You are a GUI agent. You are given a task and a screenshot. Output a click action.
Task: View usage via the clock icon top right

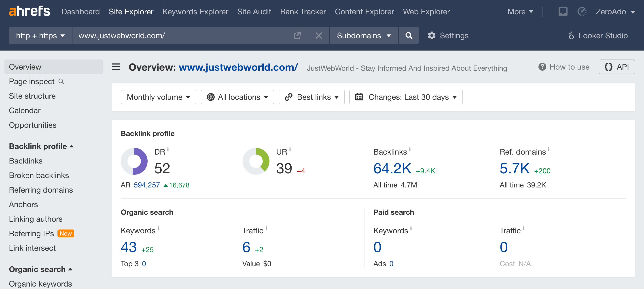[x=582, y=11]
